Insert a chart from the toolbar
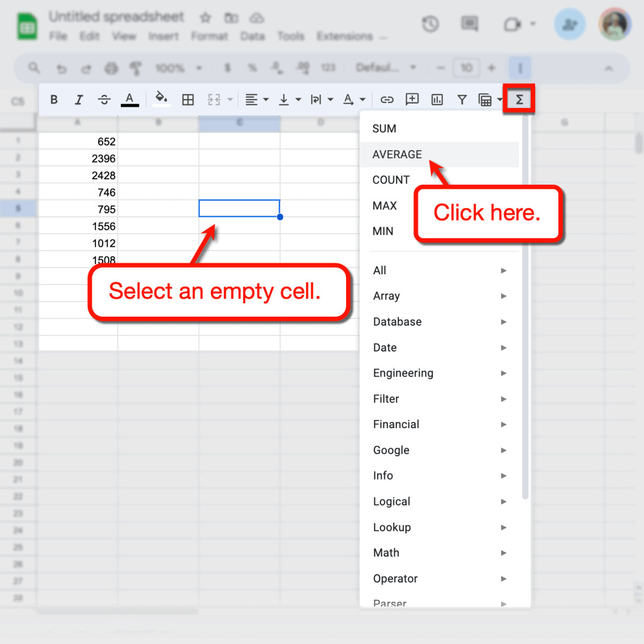Screen dimensions: 644x644 point(437,99)
